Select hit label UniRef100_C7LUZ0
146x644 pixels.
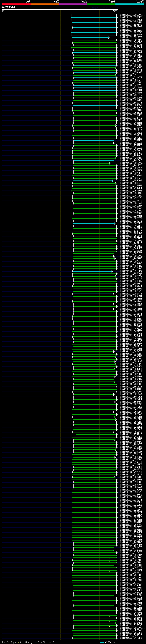click(131, 50)
